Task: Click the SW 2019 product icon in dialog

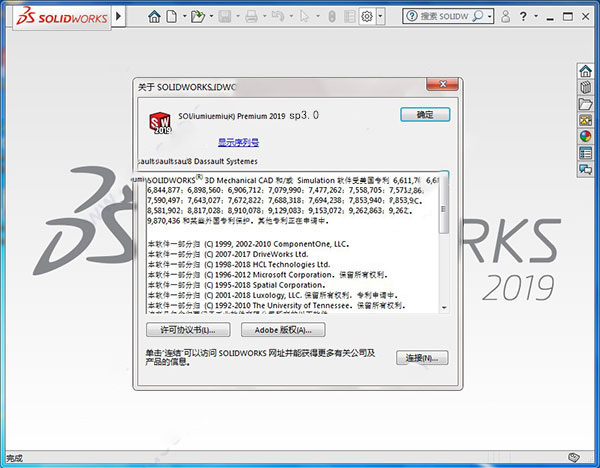Action: [160, 123]
